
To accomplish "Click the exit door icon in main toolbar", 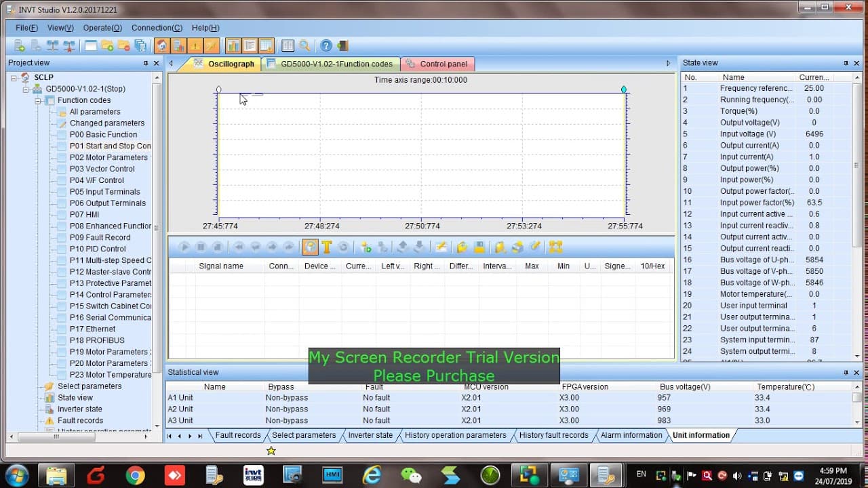I will [342, 46].
